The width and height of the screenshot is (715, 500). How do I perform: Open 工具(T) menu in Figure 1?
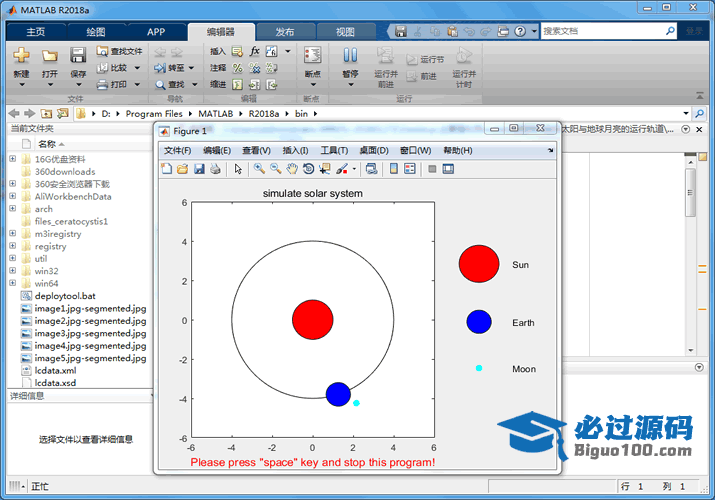pyautogui.click(x=334, y=150)
